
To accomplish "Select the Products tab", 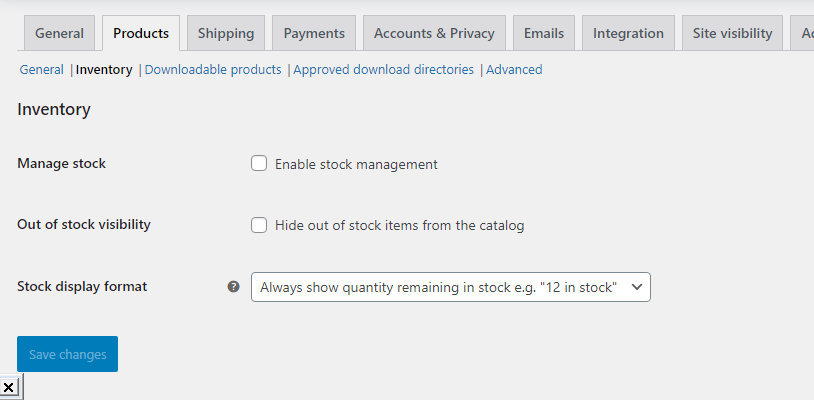I will (x=141, y=33).
